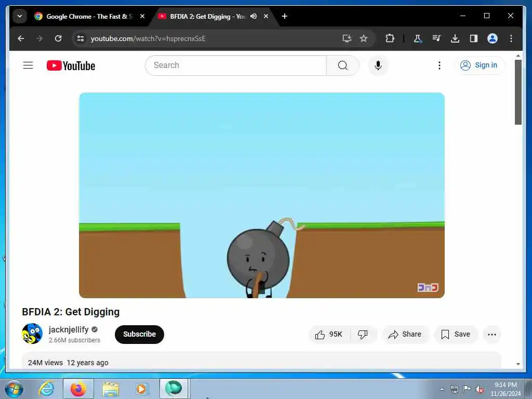Close the Google Chrome - The Fast tab
This screenshot has width=532, height=399.
(142, 16)
